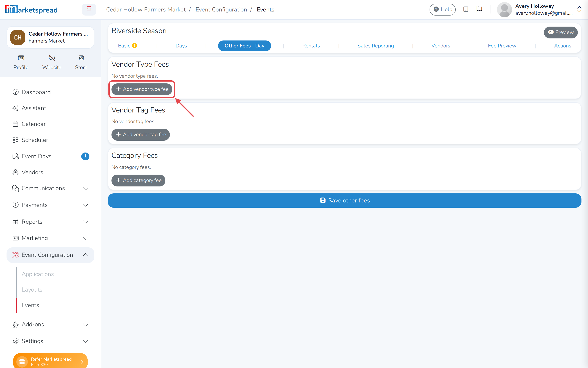Open the Actions tab
Viewport: 588px width, 368px height.
(562, 46)
